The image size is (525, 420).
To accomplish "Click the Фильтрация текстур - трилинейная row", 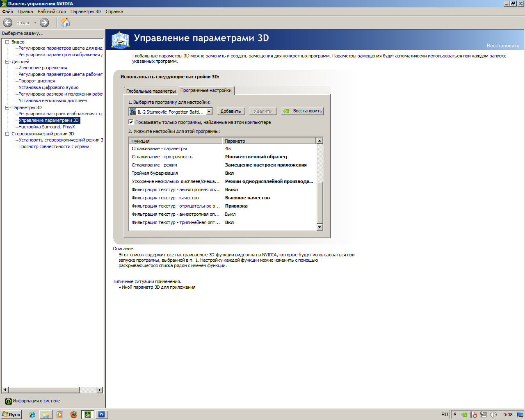I will (x=223, y=222).
